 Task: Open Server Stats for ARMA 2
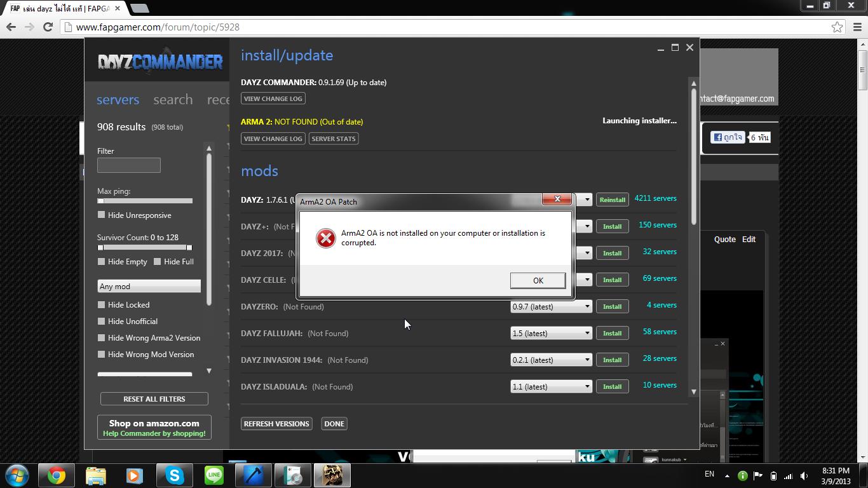point(334,139)
